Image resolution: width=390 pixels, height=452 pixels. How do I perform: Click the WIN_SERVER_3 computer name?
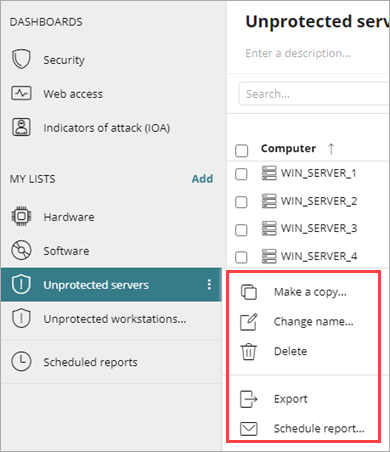pos(319,229)
